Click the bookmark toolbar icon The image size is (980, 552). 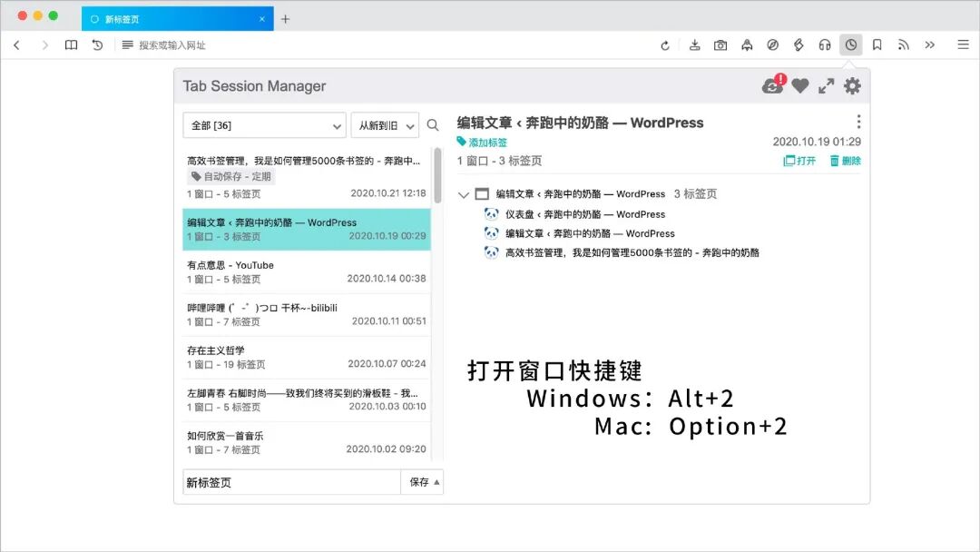click(877, 45)
